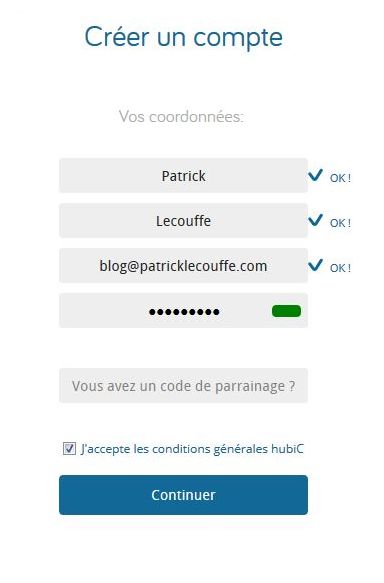Submit the form with Continuer button
Image resolution: width=384 pixels, height=583 pixels.
point(183,495)
